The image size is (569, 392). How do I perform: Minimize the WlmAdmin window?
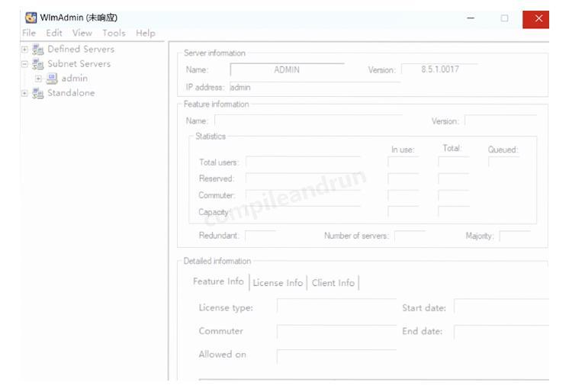tap(471, 18)
